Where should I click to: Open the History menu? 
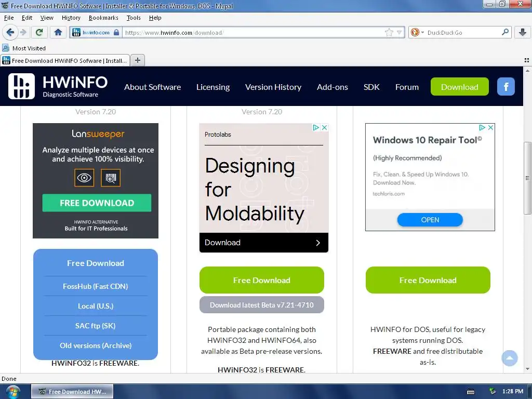click(x=71, y=18)
